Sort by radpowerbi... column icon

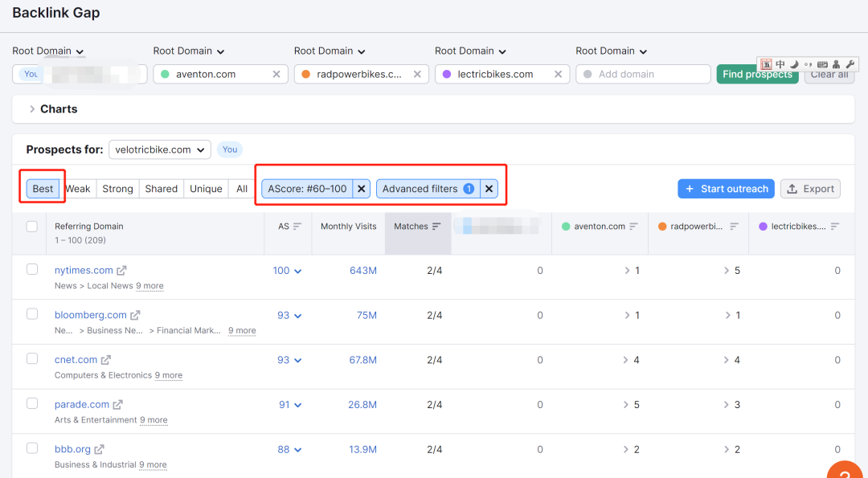pyautogui.click(x=734, y=227)
